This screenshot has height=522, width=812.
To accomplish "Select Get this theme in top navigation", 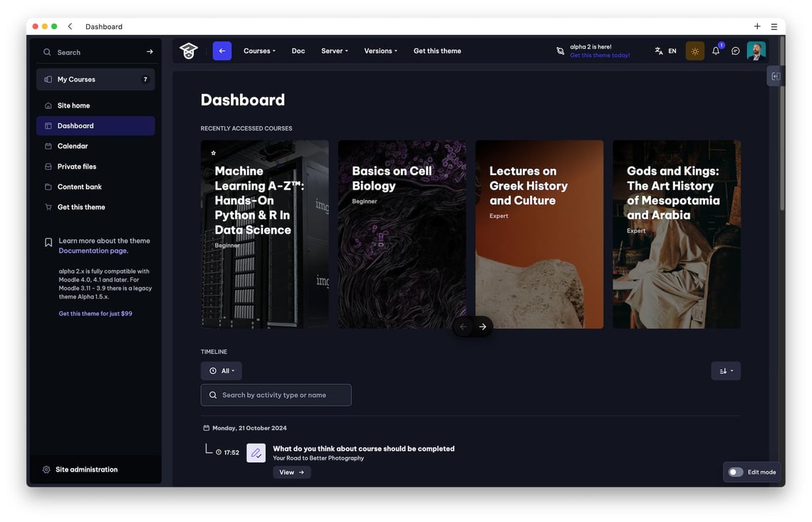I will click(437, 51).
